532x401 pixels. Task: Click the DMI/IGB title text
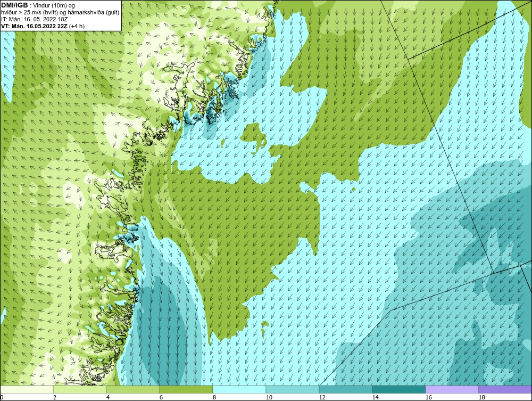pos(14,5)
